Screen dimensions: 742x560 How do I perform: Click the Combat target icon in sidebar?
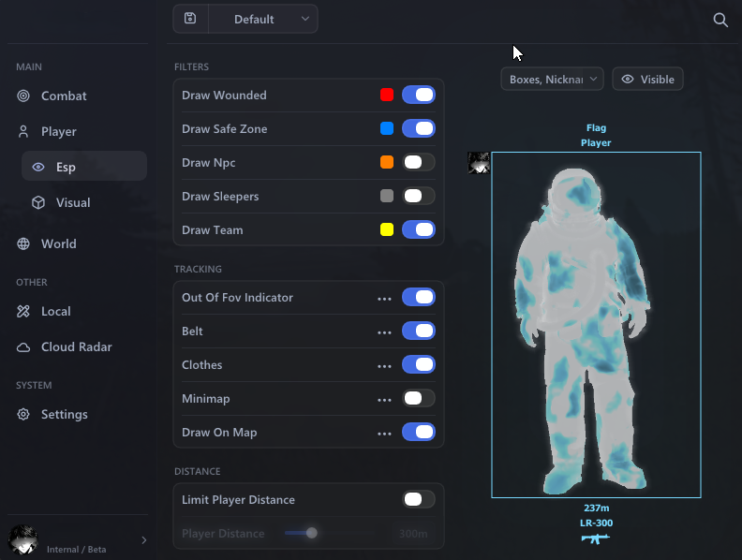coord(23,96)
